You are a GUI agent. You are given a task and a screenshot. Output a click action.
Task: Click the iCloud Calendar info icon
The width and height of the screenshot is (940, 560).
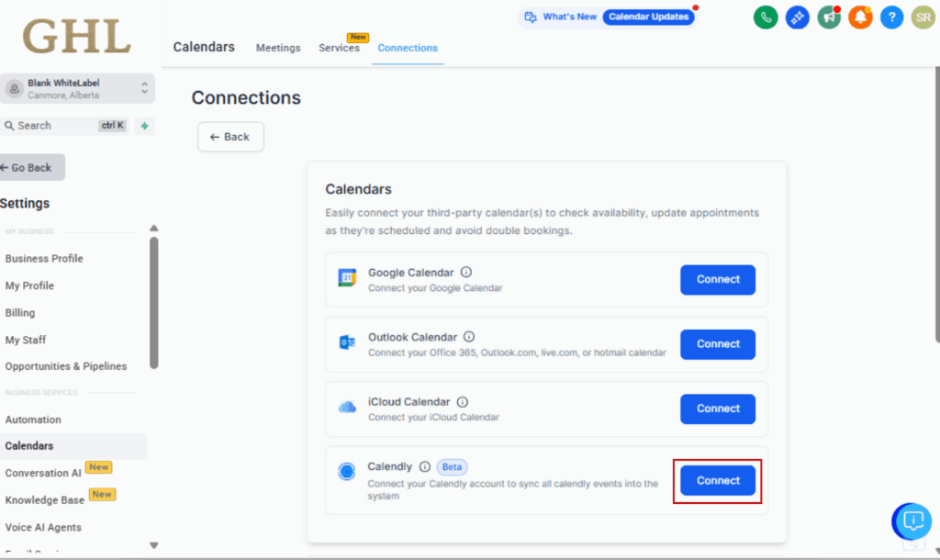pyautogui.click(x=463, y=402)
